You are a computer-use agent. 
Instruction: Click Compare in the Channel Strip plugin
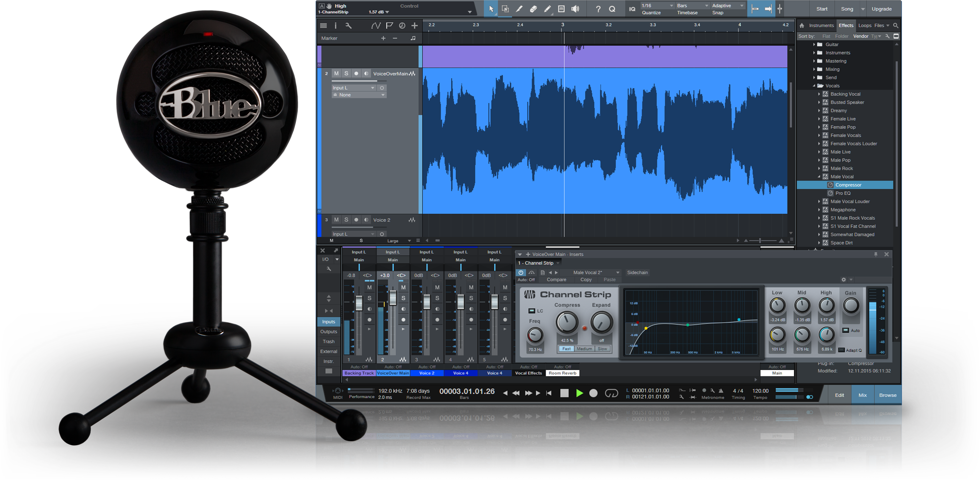pos(557,279)
